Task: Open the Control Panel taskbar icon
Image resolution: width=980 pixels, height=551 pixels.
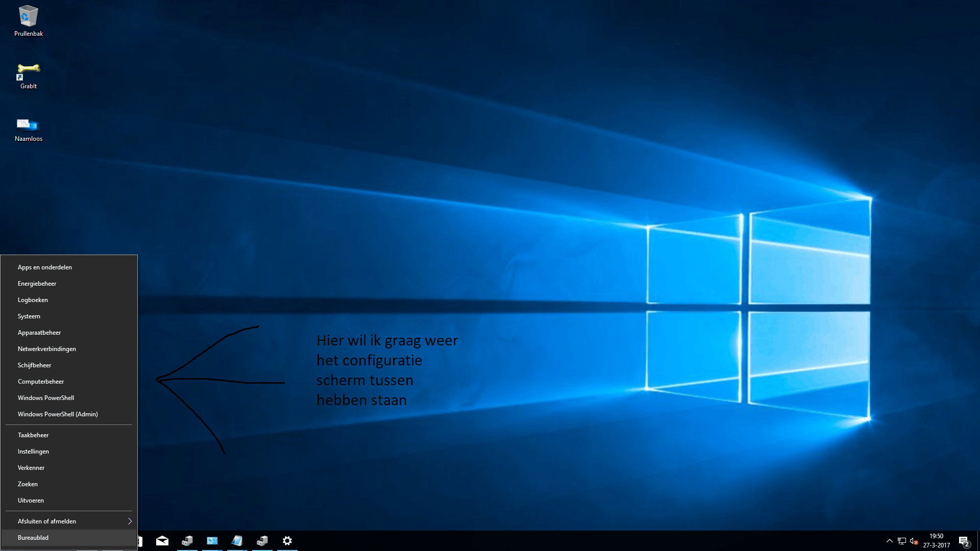Action: click(212, 541)
